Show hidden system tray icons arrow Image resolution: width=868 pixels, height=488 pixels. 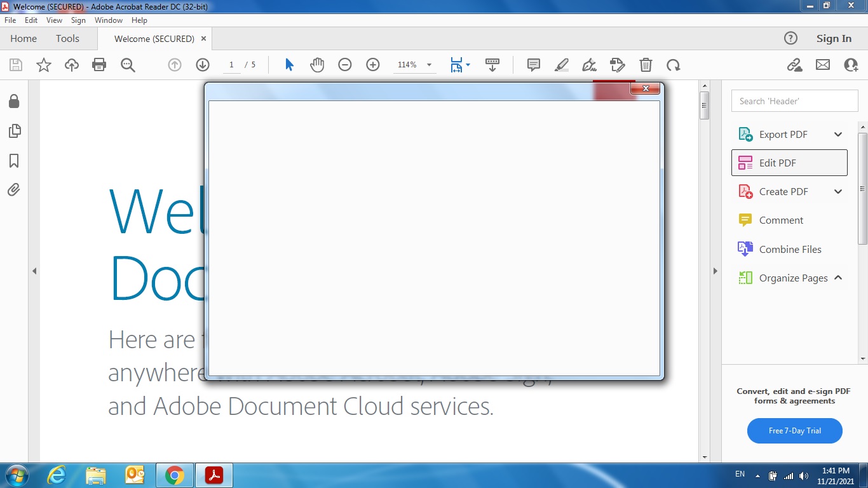(757, 475)
